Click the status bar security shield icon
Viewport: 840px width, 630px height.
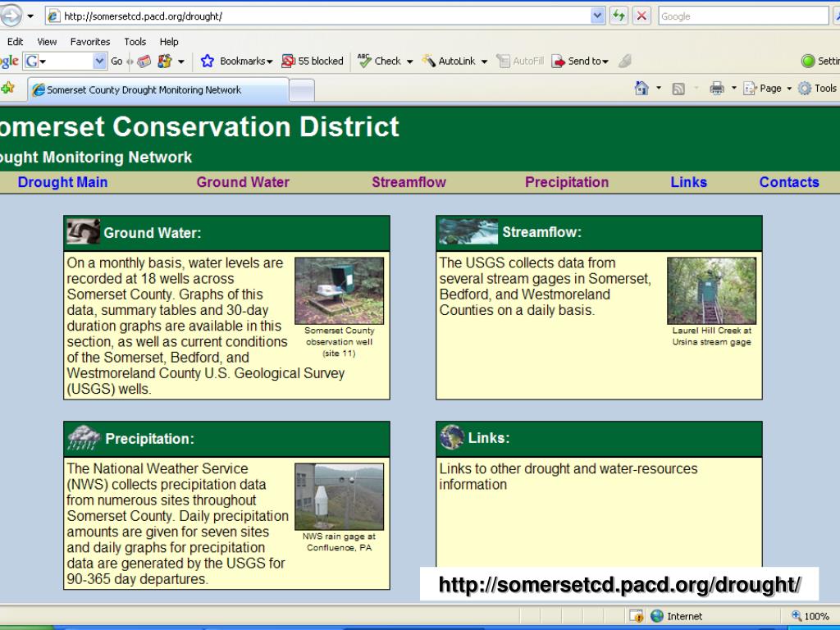pos(637,616)
